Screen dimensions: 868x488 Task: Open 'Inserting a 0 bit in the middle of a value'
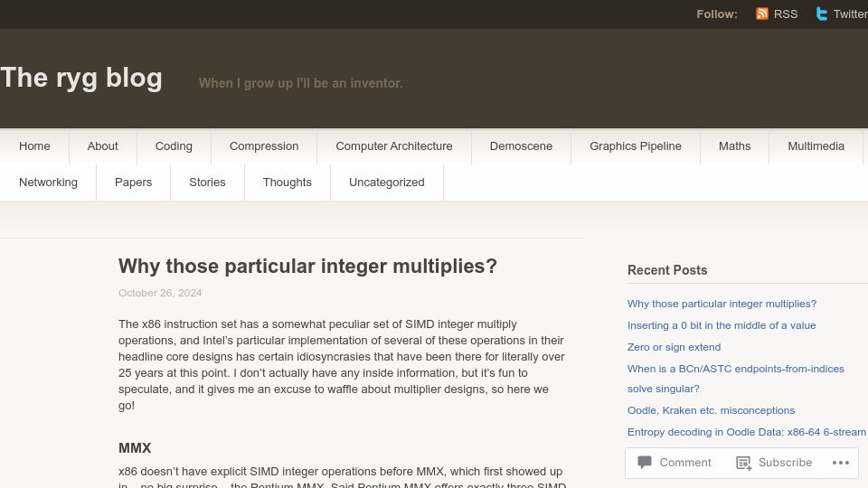pyautogui.click(x=722, y=325)
